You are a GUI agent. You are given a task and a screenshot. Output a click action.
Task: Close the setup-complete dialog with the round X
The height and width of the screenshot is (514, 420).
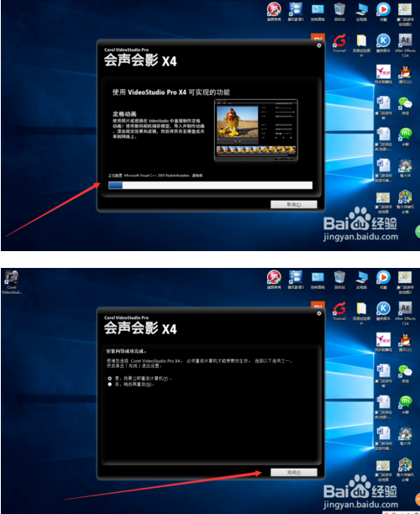(319, 313)
